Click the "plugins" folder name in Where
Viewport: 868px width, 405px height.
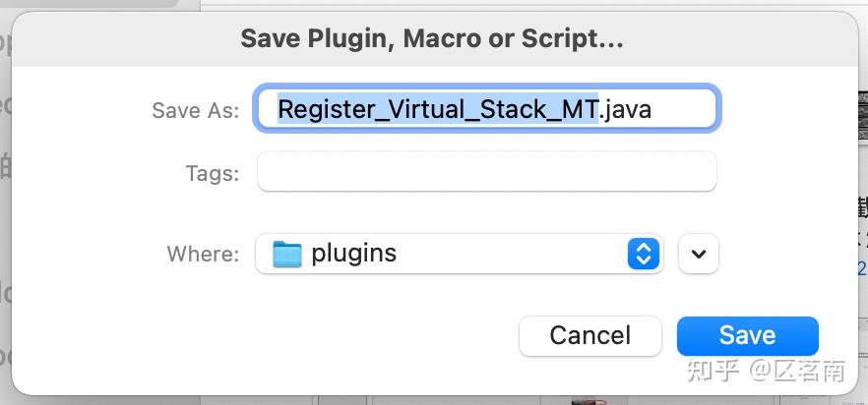coord(353,254)
